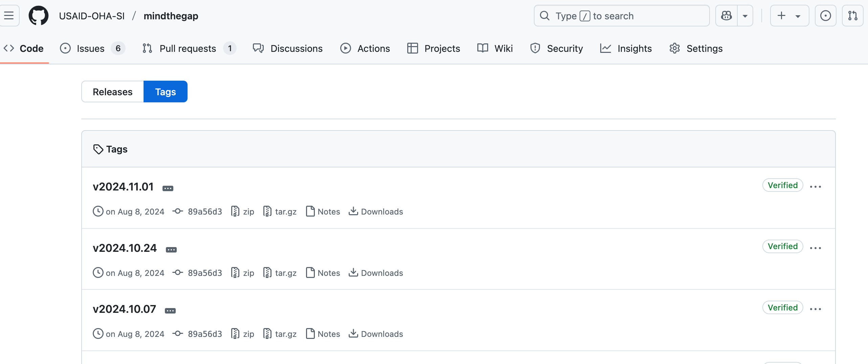Viewport: 868px width, 364px height.
Task: Switch to the Issues tab
Action: 92,48
